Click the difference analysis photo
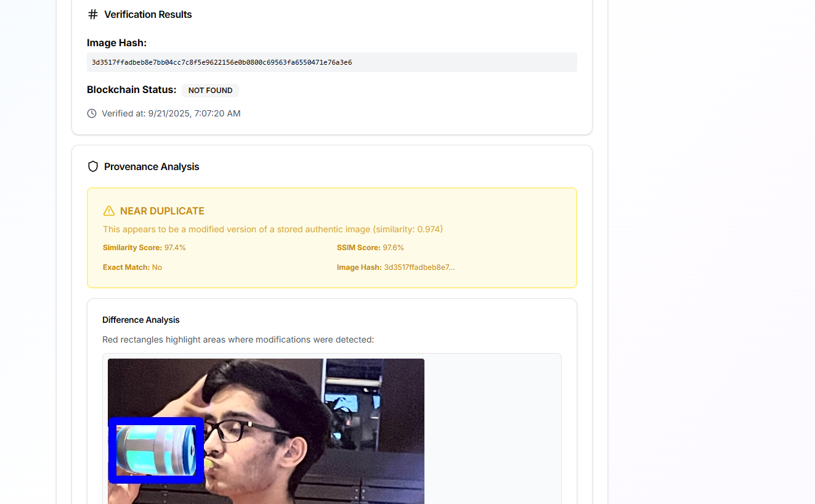Viewport: 815px width, 504px height. click(266, 431)
